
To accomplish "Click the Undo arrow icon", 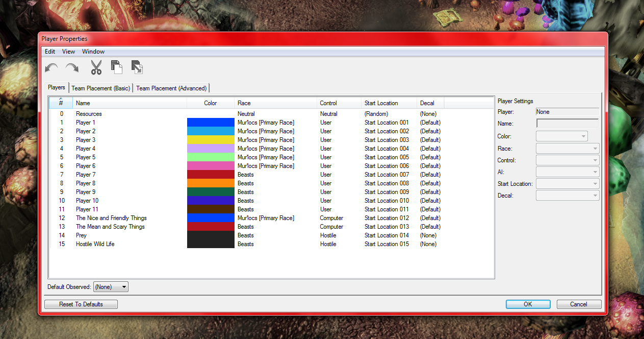I will (x=51, y=67).
